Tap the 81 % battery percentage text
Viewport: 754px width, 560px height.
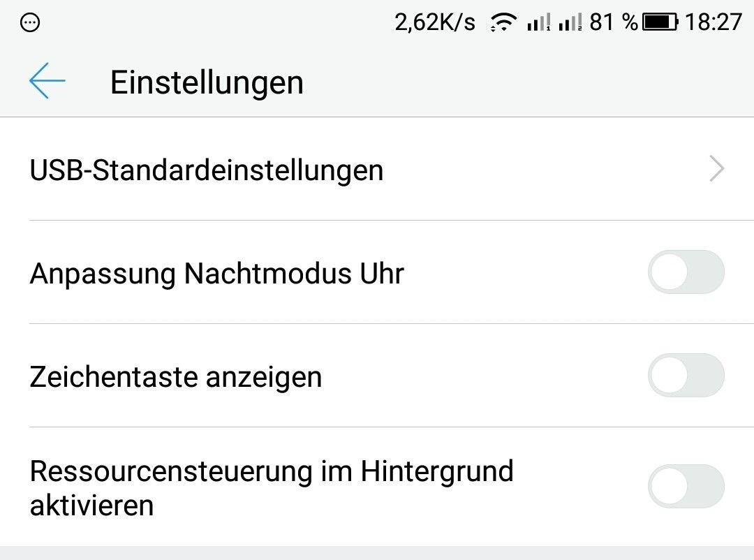pyautogui.click(x=614, y=22)
